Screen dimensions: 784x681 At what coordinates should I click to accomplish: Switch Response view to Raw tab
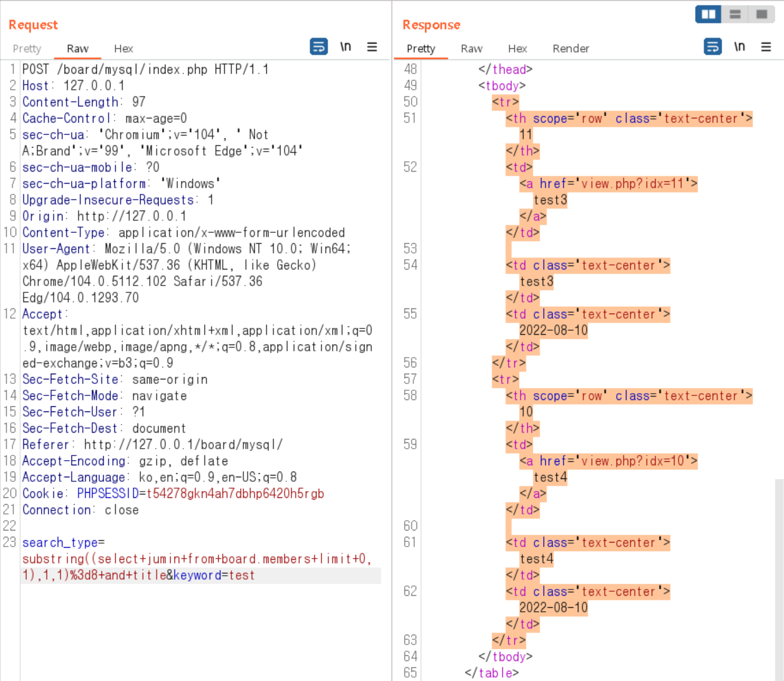pyautogui.click(x=472, y=49)
